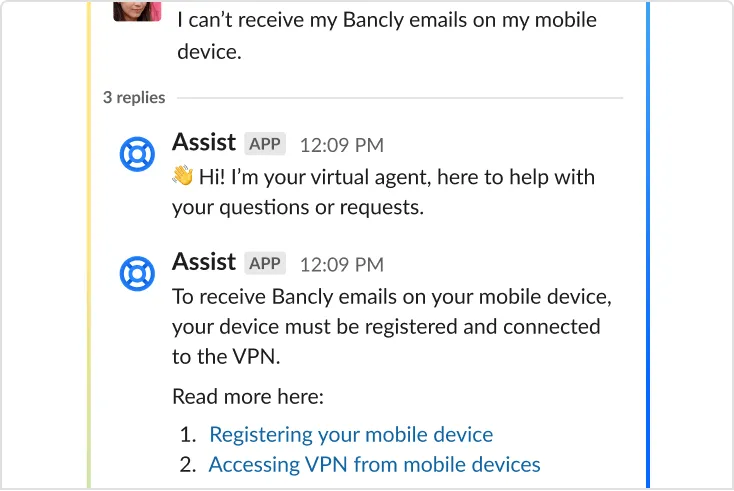Click the waving hand emoji
The image size is (734, 491).
(182, 177)
